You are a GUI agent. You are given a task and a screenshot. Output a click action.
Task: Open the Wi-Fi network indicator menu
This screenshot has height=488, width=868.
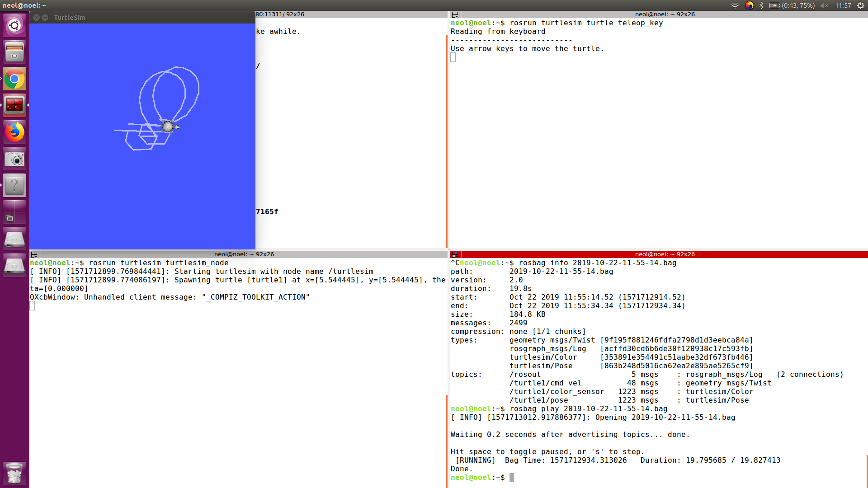pyautogui.click(x=735, y=5)
